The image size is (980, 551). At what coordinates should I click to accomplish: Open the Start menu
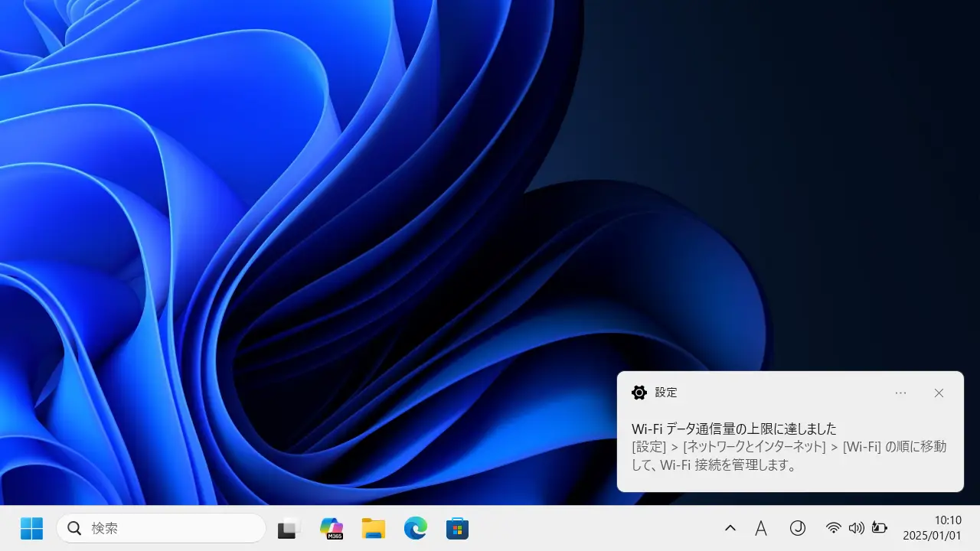(x=31, y=527)
